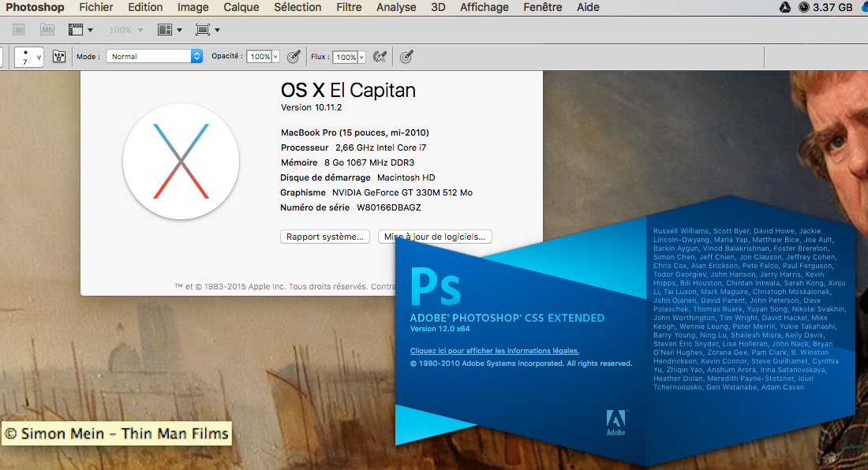Click the 'Version 10.11.2' text
This screenshot has height=470, width=868.
[x=311, y=107]
